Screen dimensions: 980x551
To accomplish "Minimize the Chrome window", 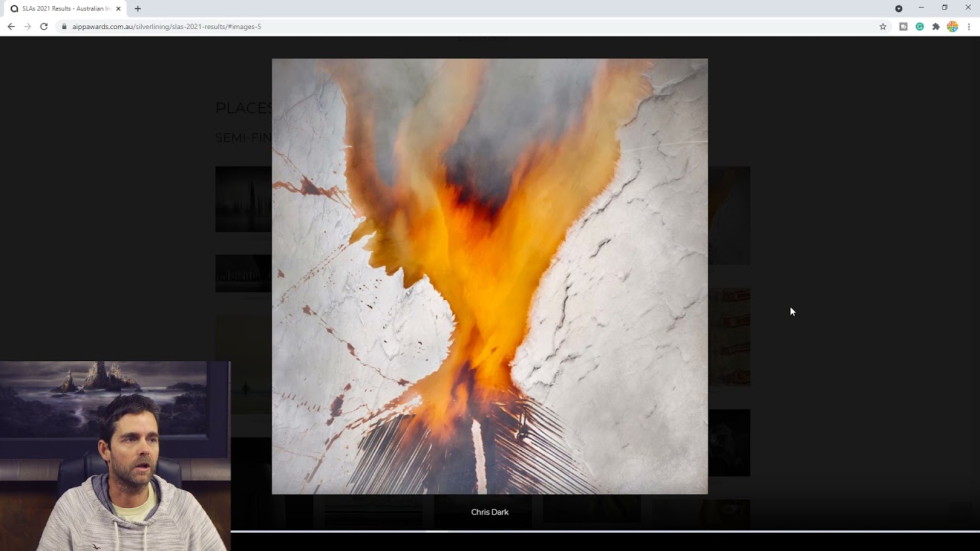I will 921,8.
